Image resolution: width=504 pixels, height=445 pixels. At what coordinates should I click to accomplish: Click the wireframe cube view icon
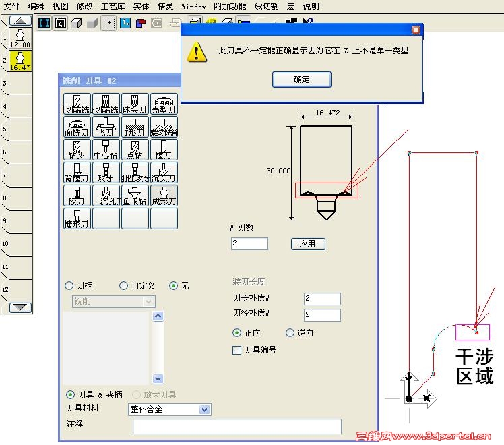click(x=76, y=24)
